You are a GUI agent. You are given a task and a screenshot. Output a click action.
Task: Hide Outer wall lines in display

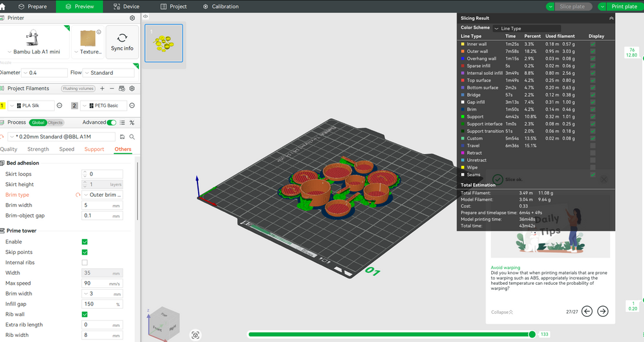click(592, 52)
